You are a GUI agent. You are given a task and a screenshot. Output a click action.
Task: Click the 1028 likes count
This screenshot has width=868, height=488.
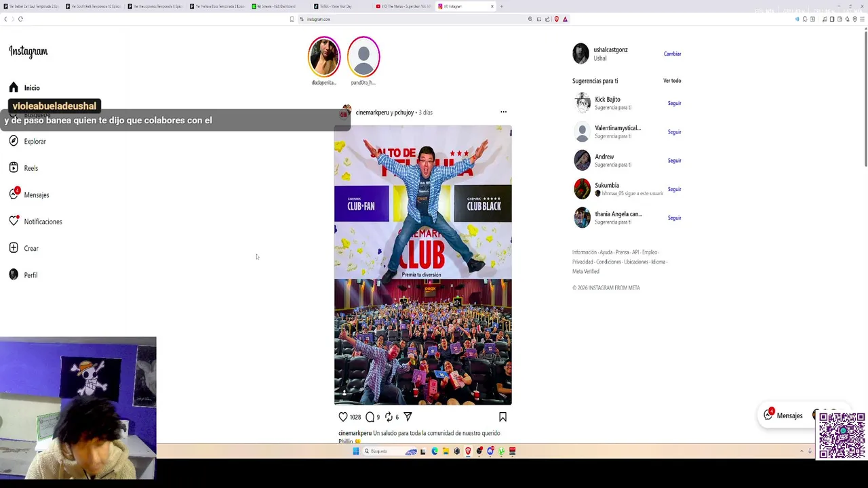355,418
